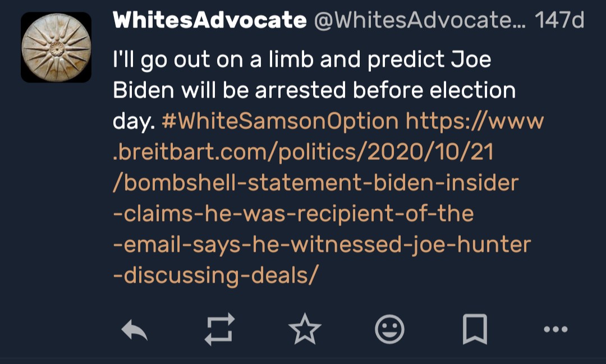Expand the post options ellipsis menu

point(556,329)
